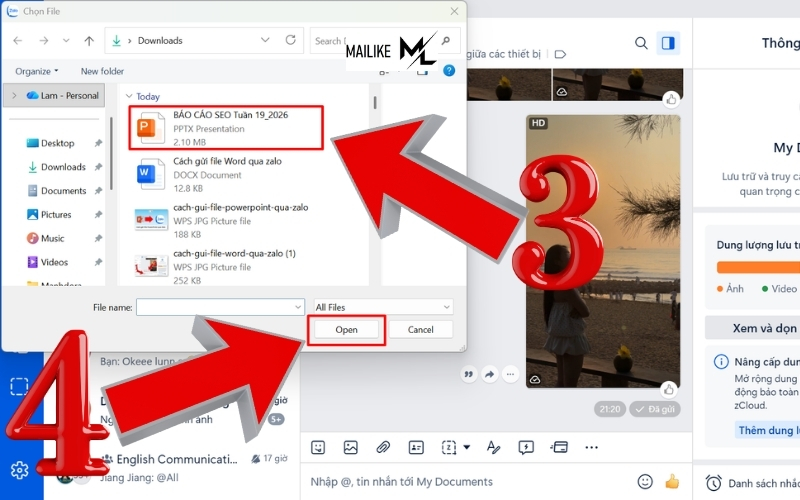Like the HD beach photo message
This screenshot has width=800, height=500.
(x=668, y=390)
